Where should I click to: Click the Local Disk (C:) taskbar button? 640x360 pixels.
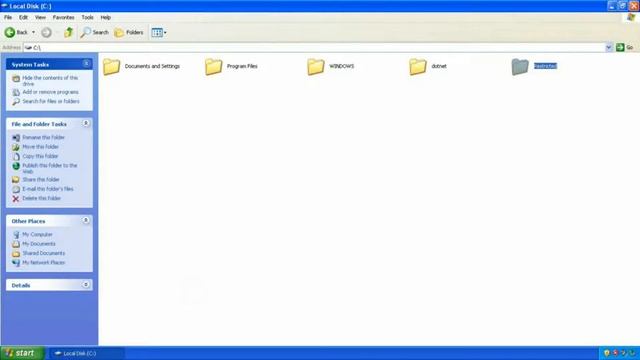tap(87, 353)
